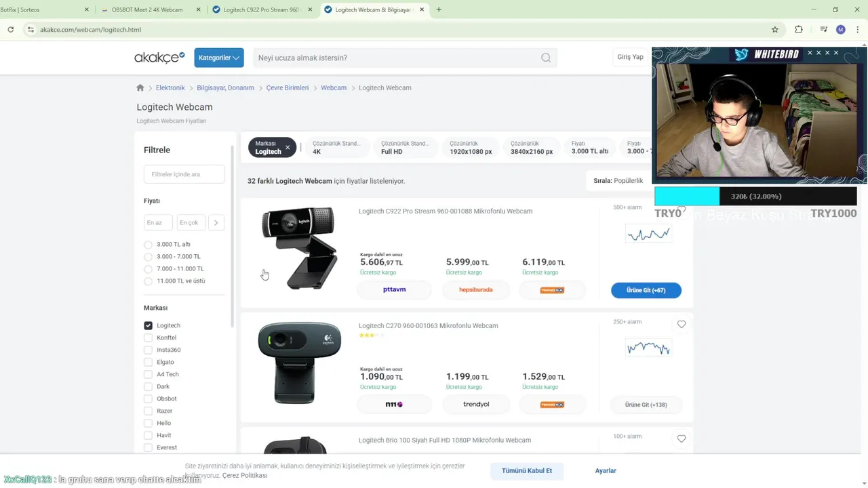Open the Logitech C922 Pro Stream product title
The width and height of the screenshot is (868, 488).
coord(446,211)
